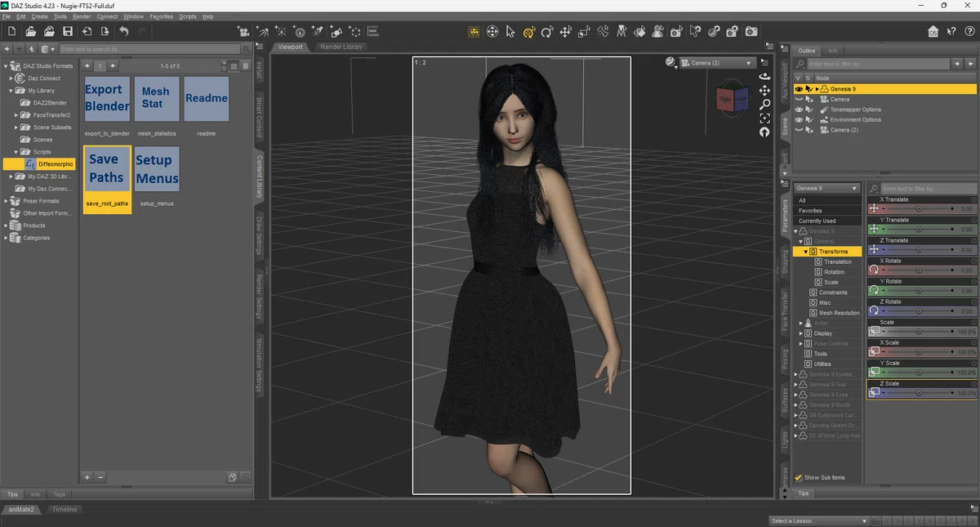The height and width of the screenshot is (527, 980).
Task: Run the Export Blender script
Action: 107,99
